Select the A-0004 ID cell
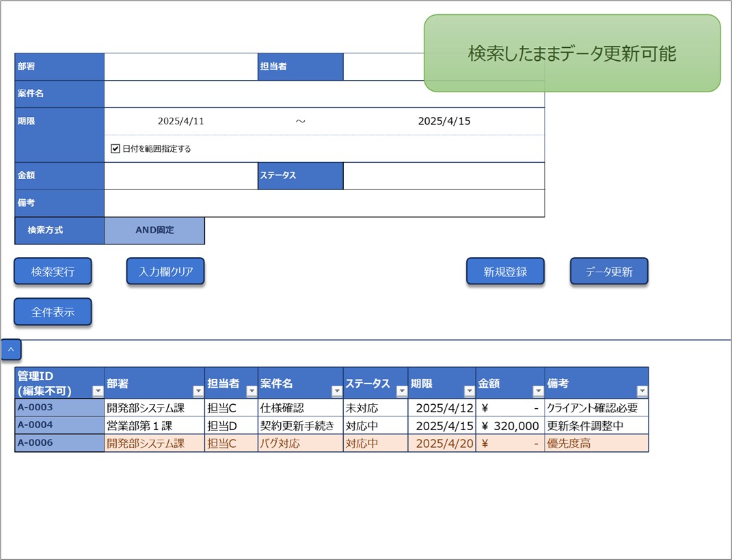This screenshot has width=732, height=560. 59,425
